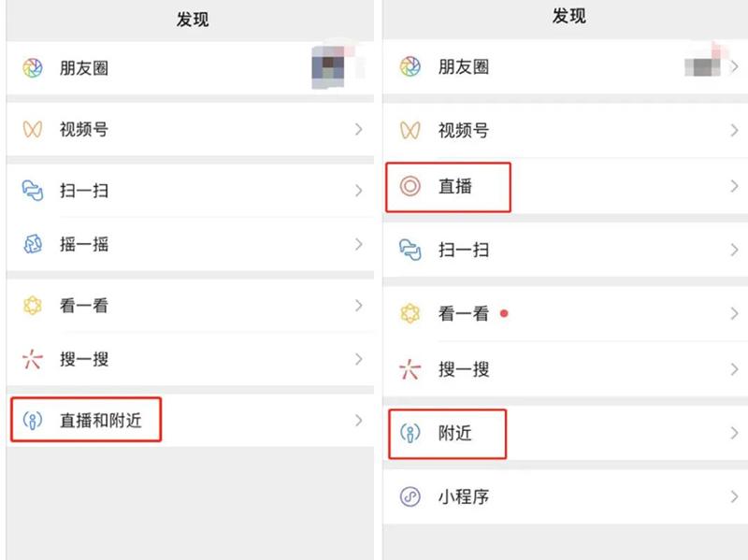Tap the Moments icon in left panel
This screenshot has width=748, height=560.
point(33,68)
